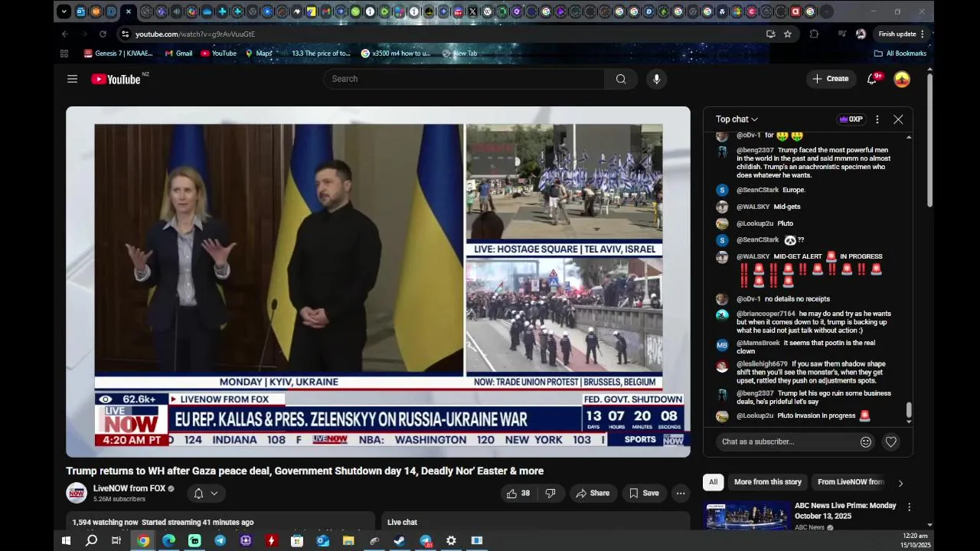Open Chrome three-dot menu
The image size is (980, 551).
[x=923, y=34]
